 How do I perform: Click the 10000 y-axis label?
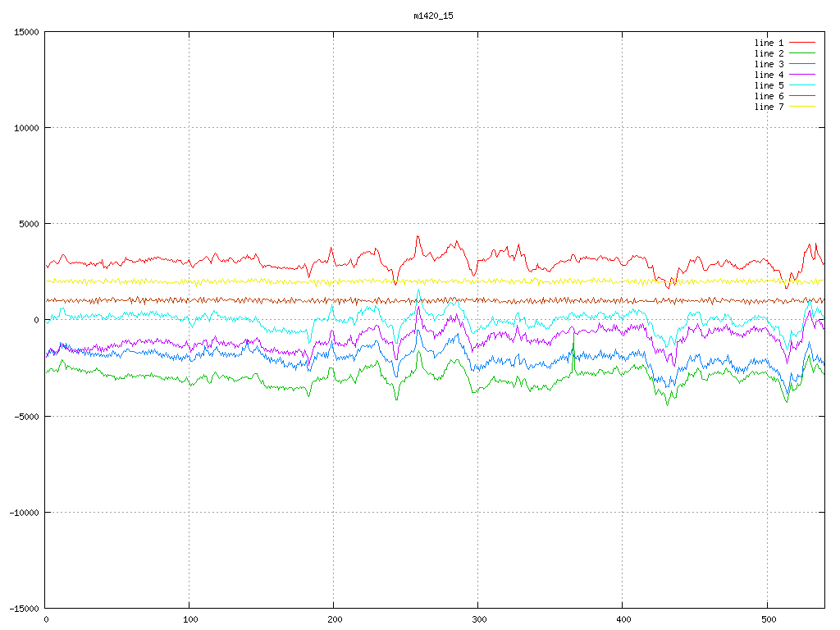pyautogui.click(x=26, y=128)
